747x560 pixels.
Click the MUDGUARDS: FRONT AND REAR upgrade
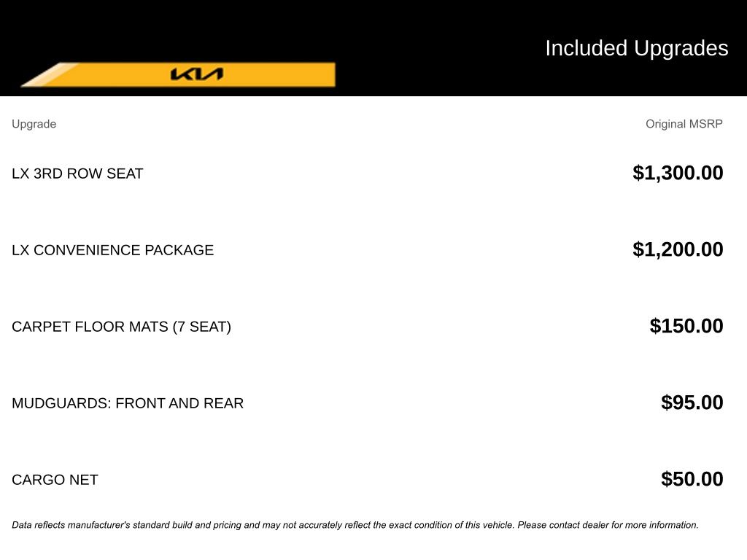[128, 403]
